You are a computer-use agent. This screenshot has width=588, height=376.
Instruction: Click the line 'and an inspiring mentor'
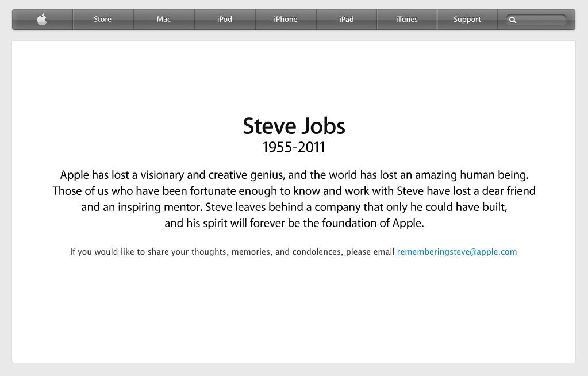point(294,208)
